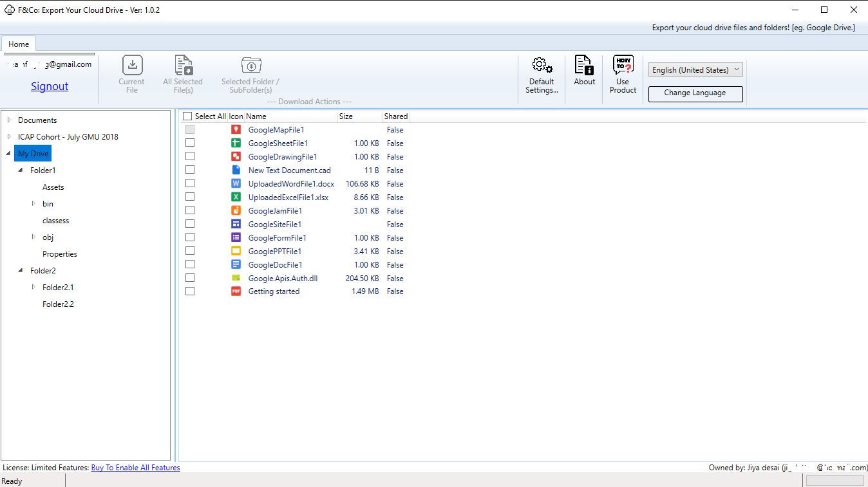The height and width of the screenshot is (487, 868).
Task: Click the 204.50 KB size cell
Action: coord(362,279)
